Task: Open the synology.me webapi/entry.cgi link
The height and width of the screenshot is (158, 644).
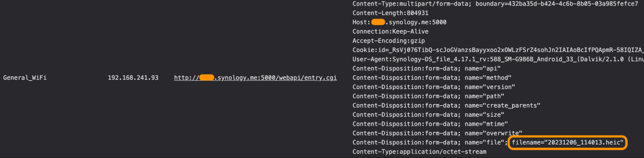Action: 255,78
